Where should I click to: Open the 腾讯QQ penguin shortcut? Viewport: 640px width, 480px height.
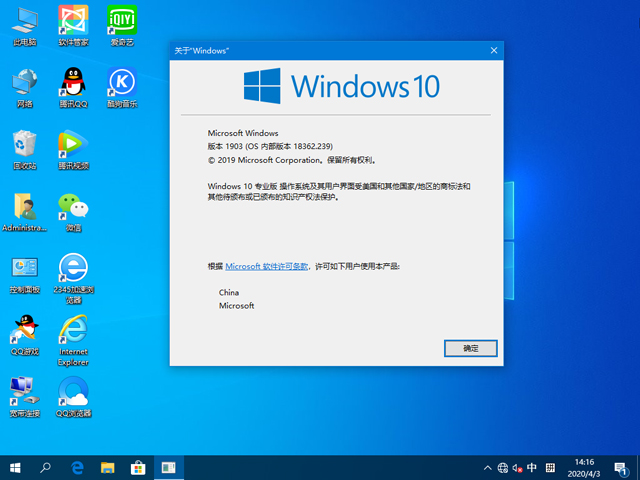click(x=73, y=88)
